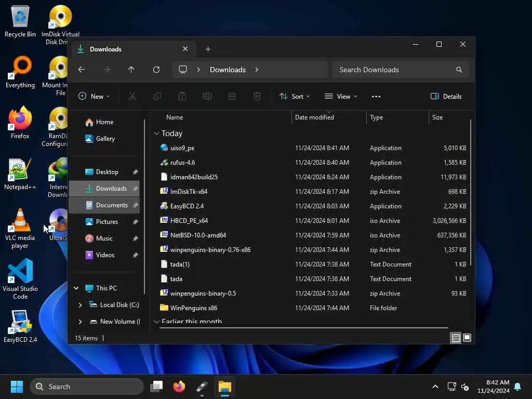Select the HBCD_PE_x64 iso file
The image size is (532, 399).
pos(312,220)
